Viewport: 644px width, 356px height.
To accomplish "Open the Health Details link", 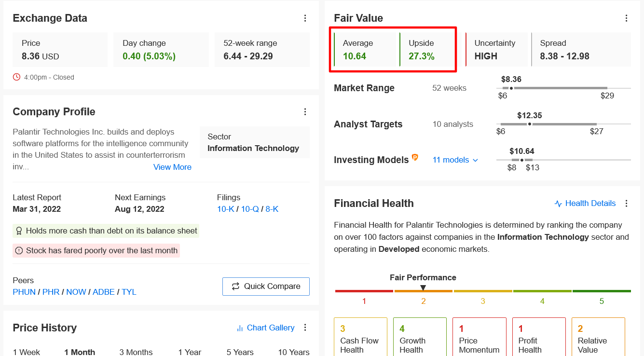I will 590,204.
